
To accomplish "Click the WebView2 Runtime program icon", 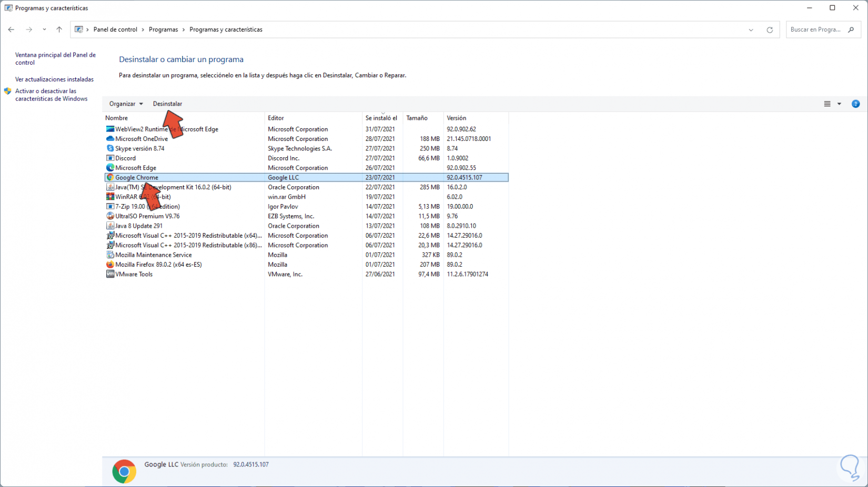I will 110,129.
